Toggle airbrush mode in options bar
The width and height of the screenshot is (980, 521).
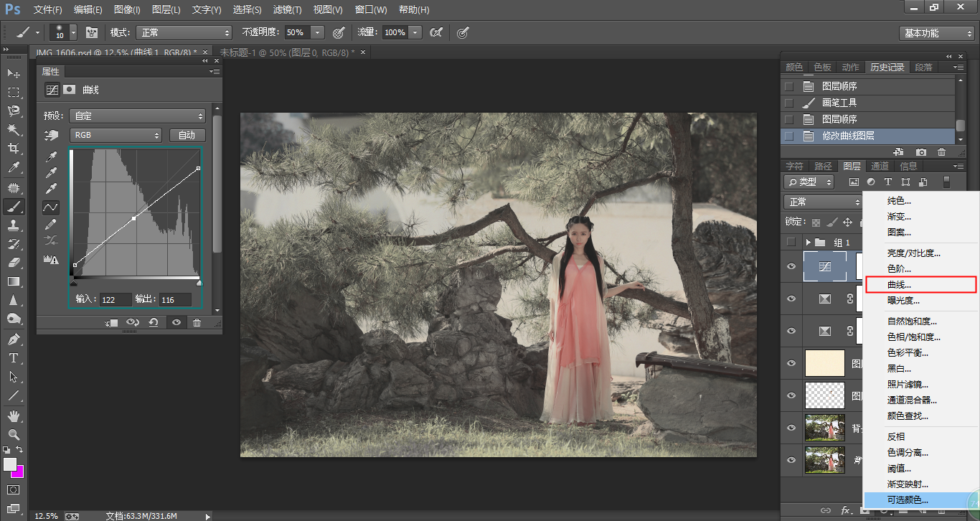point(435,32)
